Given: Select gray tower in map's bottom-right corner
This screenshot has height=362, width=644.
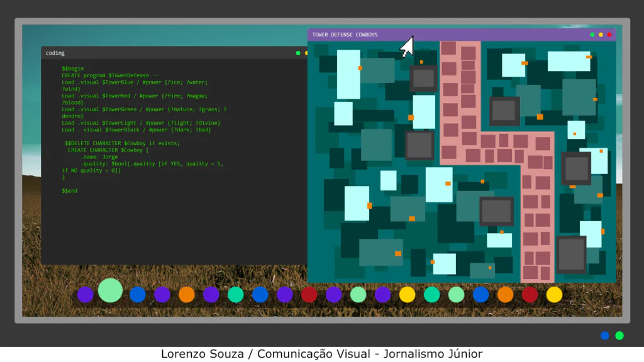Looking at the screenshot, I should (x=571, y=255).
